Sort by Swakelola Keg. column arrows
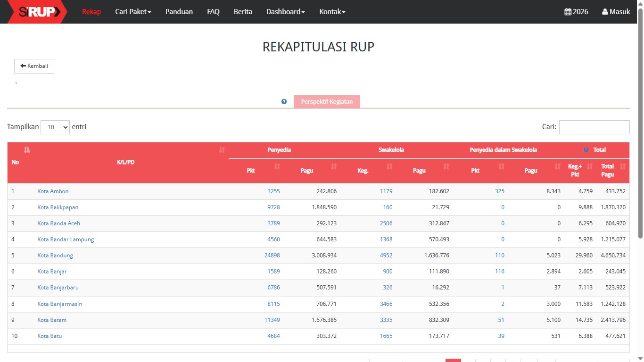This screenshot has height=362, width=644. [389, 166]
